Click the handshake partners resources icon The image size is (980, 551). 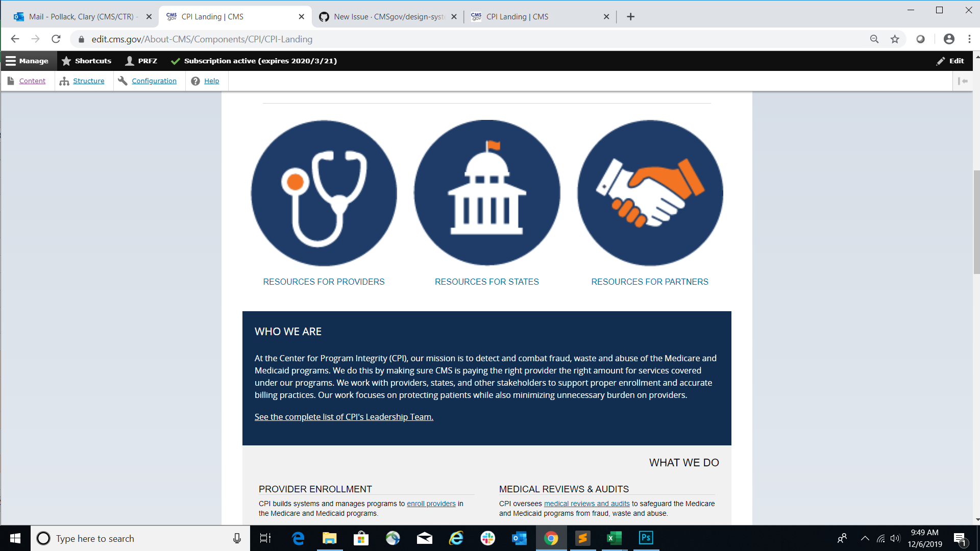pos(650,193)
